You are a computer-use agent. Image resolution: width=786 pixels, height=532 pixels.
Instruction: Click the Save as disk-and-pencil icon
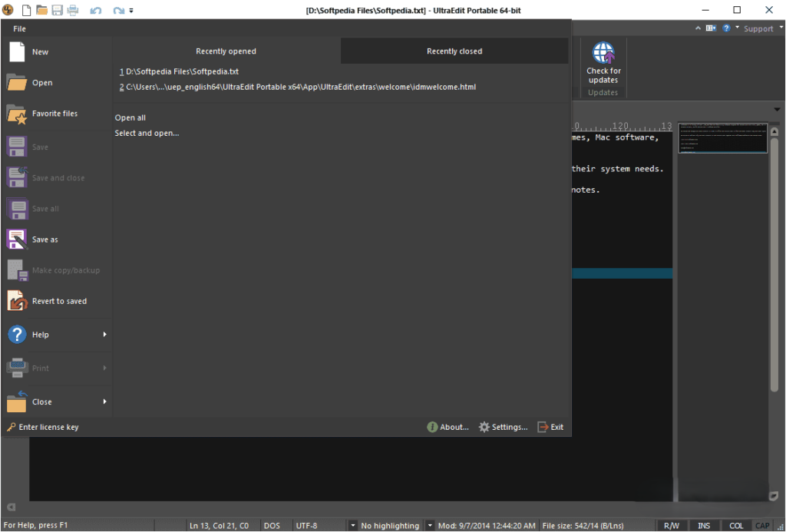pyautogui.click(x=17, y=240)
